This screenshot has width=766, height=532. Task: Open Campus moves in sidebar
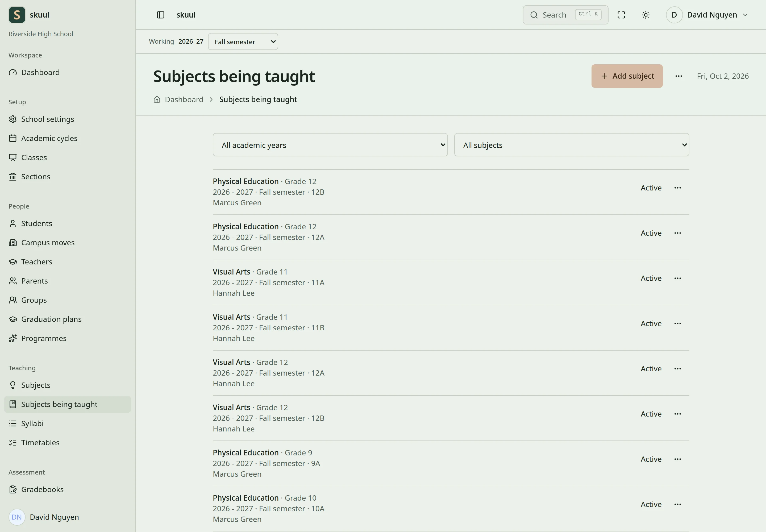(x=67, y=243)
